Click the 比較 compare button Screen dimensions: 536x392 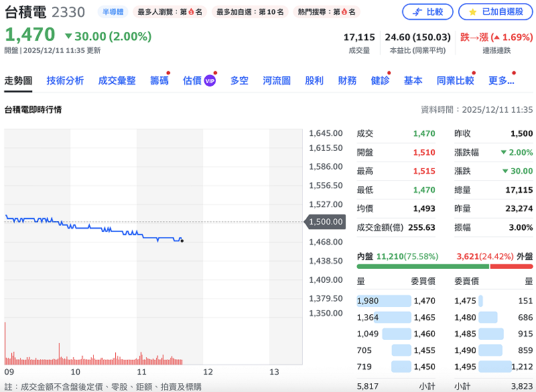427,11
